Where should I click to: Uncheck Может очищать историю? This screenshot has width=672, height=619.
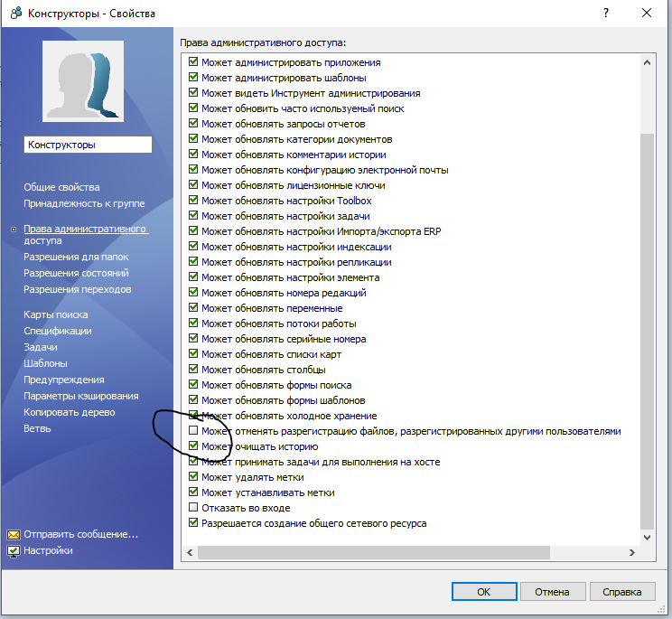pyautogui.click(x=193, y=445)
